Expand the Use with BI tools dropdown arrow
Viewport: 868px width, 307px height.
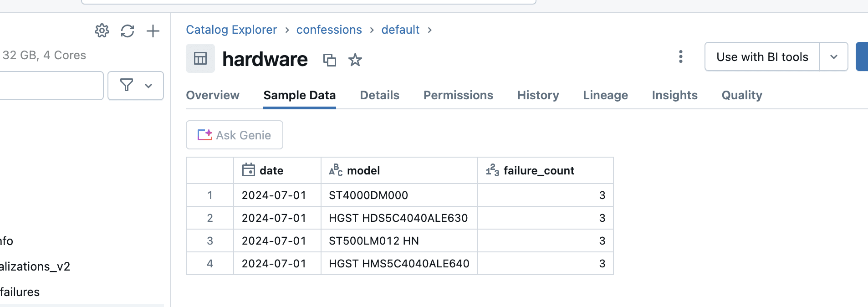[834, 56]
